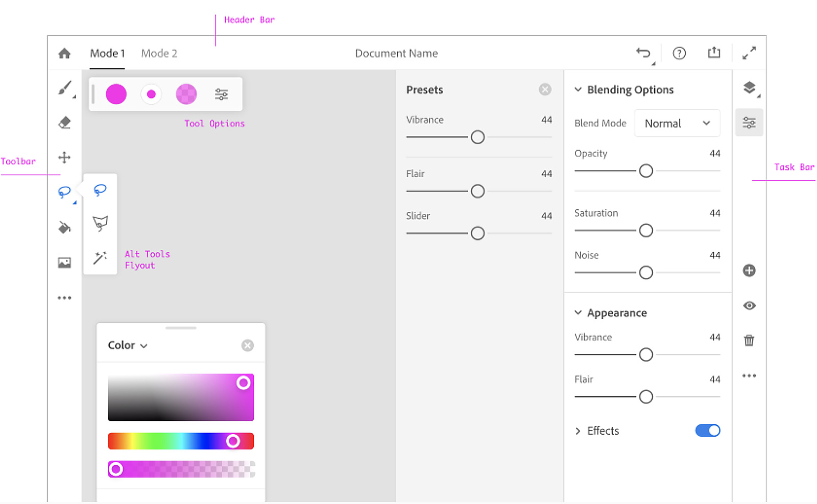Click the Saturation slider handle

pyautogui.click(x=646, y=231)
